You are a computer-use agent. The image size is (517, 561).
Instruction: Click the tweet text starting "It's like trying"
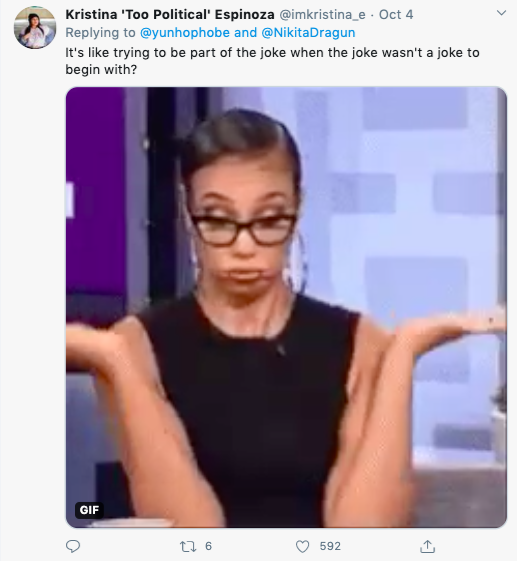pyautogui.click(x=272, y=61)
